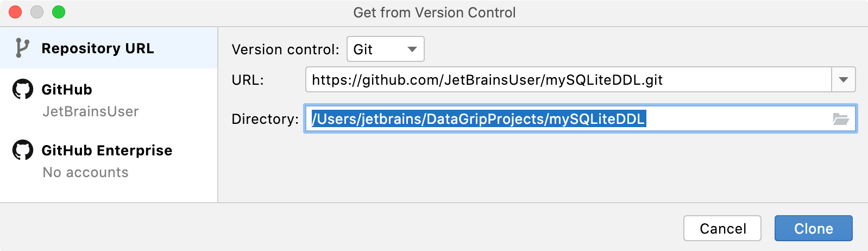The height and width of the screenshot is (251, 868).
Task: Click the 'No accounts' text under GitHub Enterprise
Action: pos(86,172)
